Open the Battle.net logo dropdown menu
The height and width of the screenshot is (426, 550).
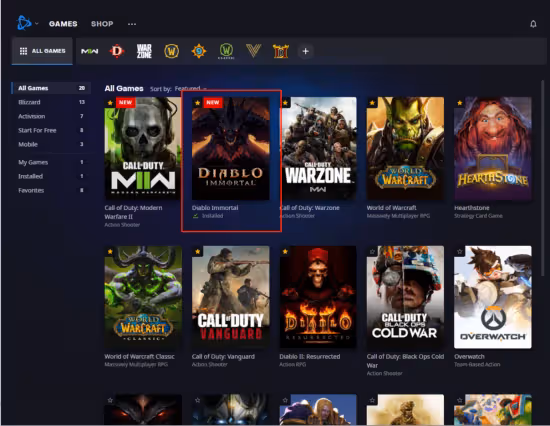[x=27, y=23]
